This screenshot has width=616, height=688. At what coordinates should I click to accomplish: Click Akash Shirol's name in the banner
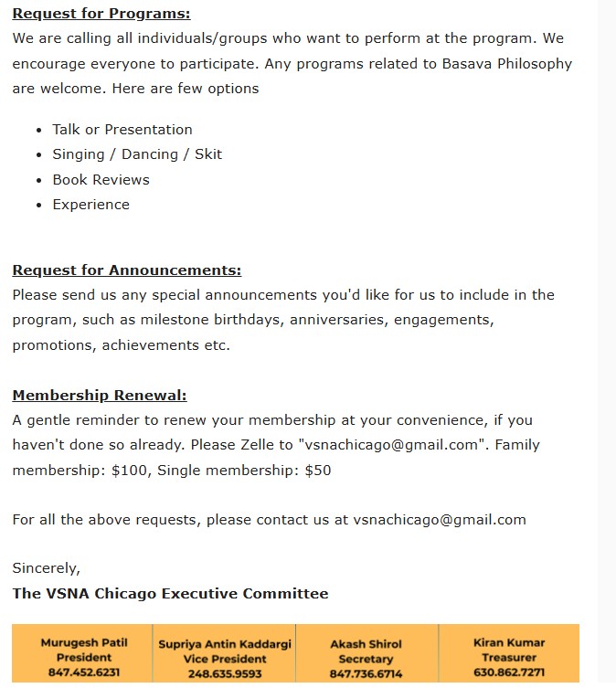(366, 644)
